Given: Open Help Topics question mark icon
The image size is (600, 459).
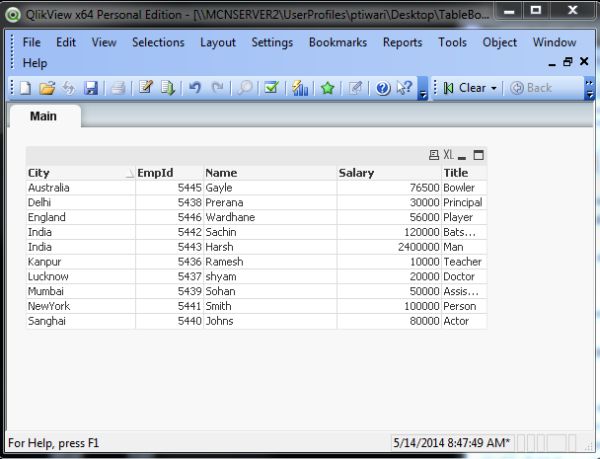Looking at the screenshot, I should [383, 88].
